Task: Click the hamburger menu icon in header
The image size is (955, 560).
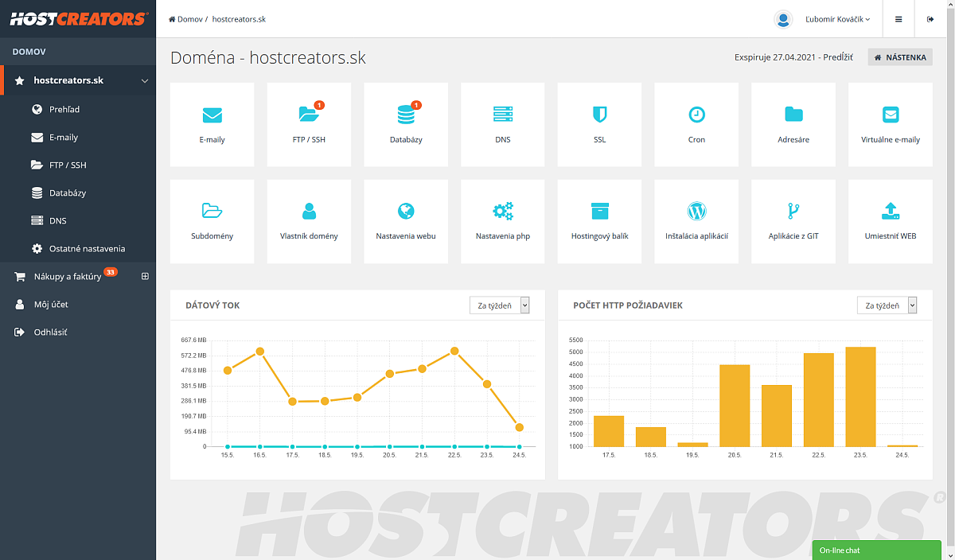Action: coord(898,19)
